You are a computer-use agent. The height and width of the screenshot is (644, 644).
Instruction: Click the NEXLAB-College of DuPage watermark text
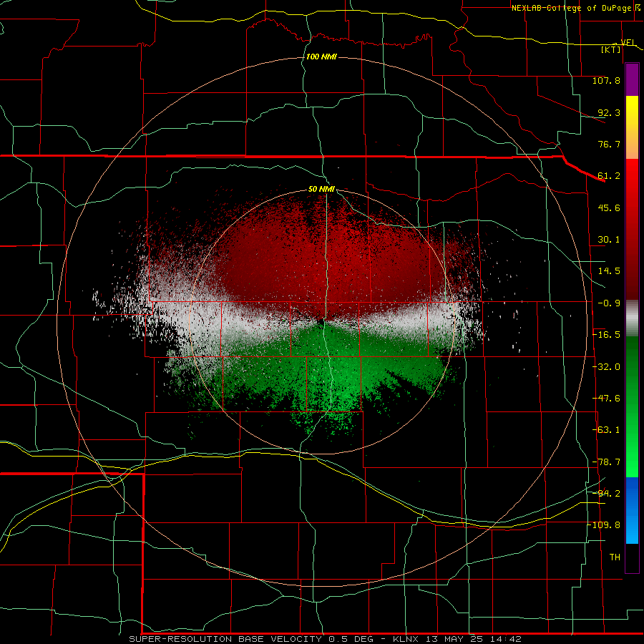pyautogui.click(x=572, y=8)
